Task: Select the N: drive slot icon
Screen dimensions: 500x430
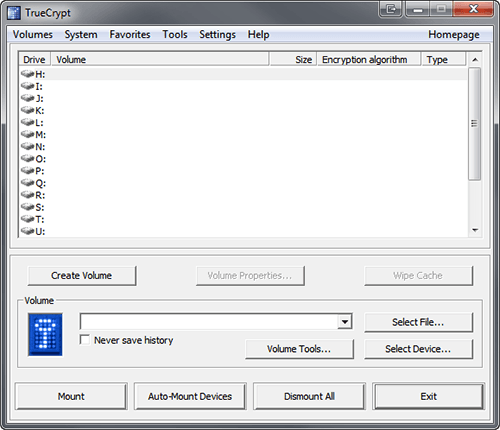Action: click(x=27, y=146)
